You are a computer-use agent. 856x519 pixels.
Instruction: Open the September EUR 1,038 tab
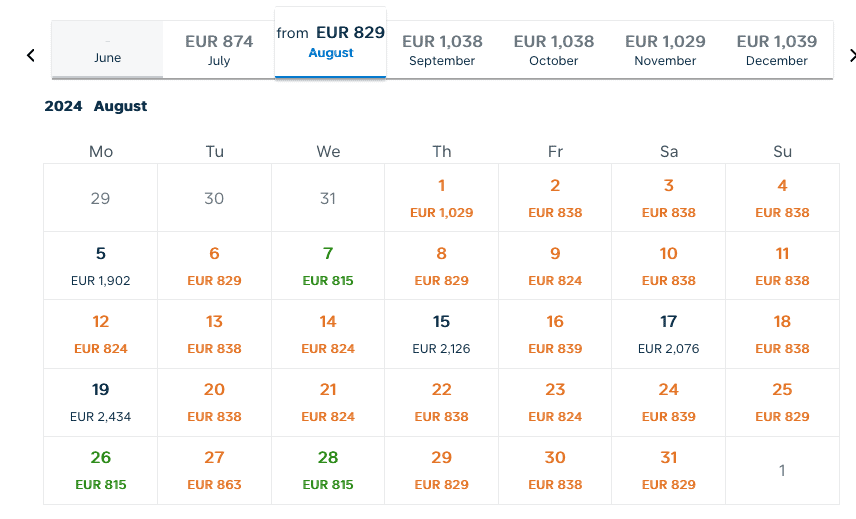(x=442, y=50)
